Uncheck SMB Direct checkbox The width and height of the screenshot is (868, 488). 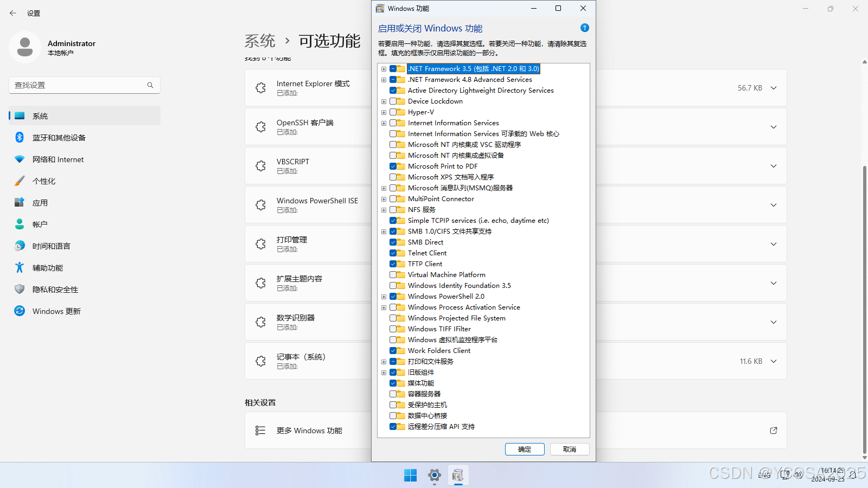coord(393,242)
